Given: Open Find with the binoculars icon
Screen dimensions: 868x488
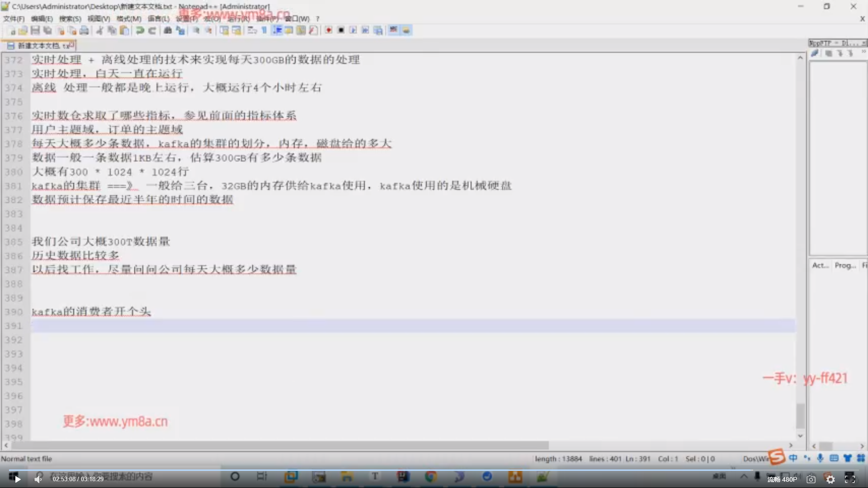Looking at the screenshot, I should point(168,30).
